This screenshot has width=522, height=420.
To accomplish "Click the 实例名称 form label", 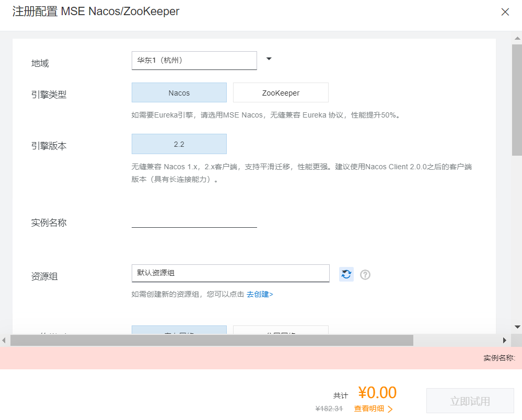I will click(49, 223).
